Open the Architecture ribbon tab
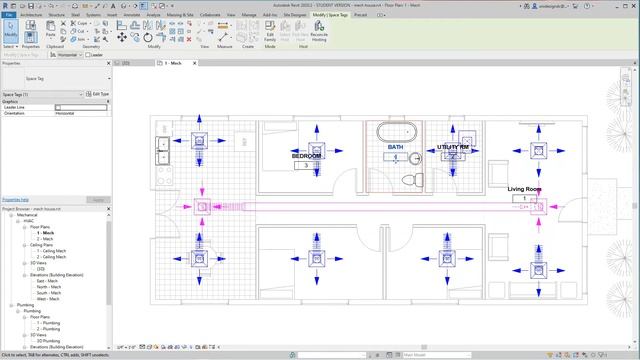The height and width of the screenshot is (360, 640). point(31,15)
